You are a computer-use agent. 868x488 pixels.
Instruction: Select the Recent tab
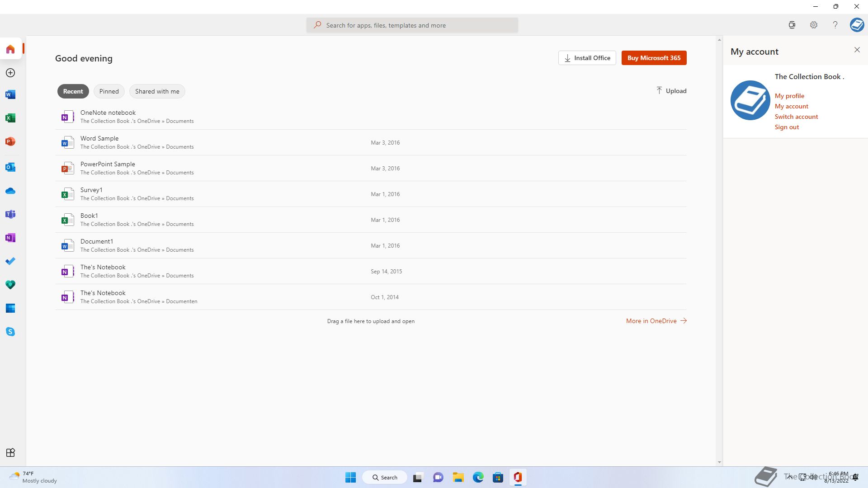(73, 91)
